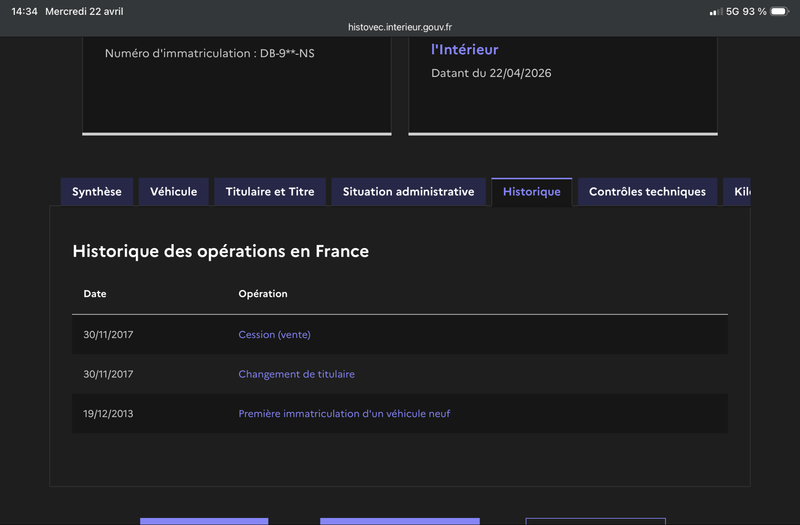Viewport: 800px width, 525px height.
Task: Tap the clock showing 14:34
Action: [24, 11]
